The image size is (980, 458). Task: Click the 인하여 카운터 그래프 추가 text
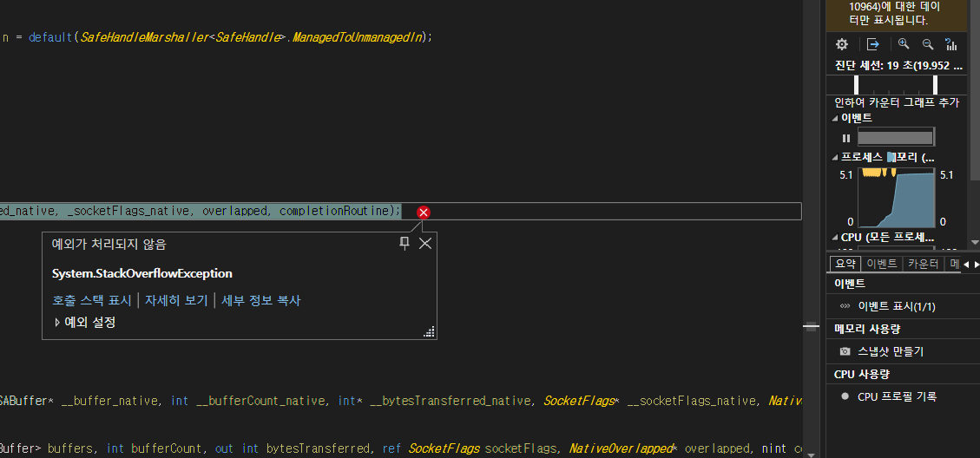(x=897, y=102)
